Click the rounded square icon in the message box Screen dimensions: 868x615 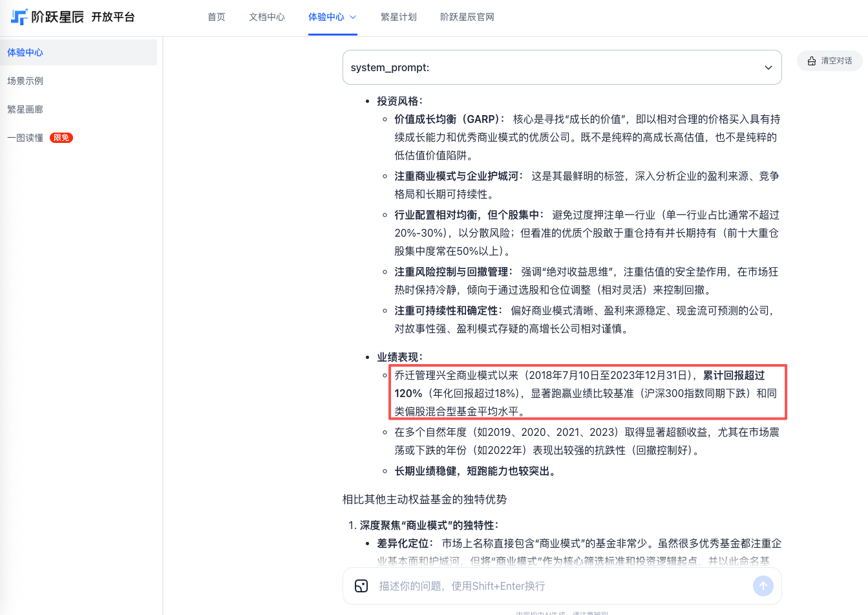361,586
